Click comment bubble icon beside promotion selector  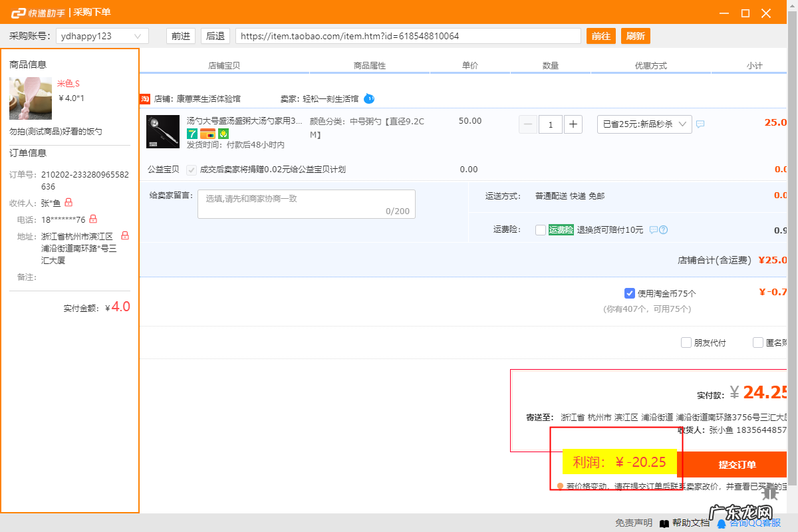(700, 124)
